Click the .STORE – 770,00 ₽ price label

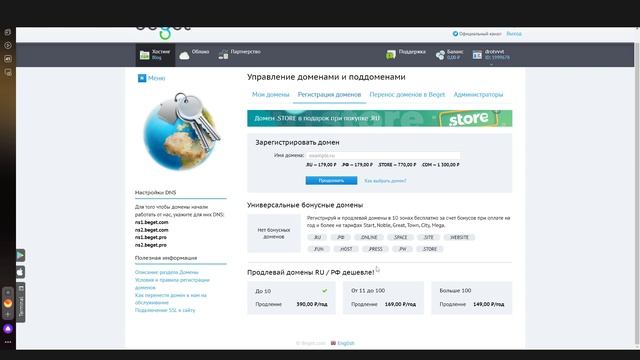397,165
